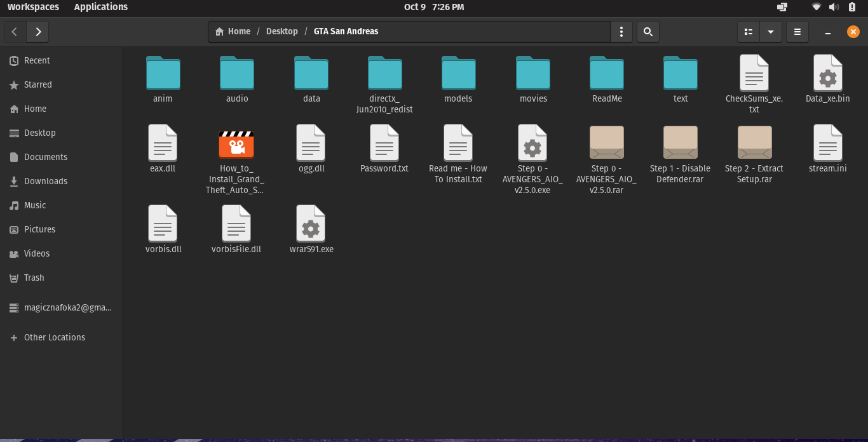This screenshot has width=868, height=442.
Task: Close the file manager window
Action: [853, 32]
